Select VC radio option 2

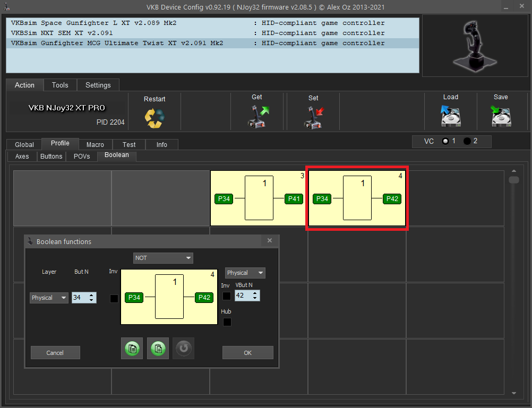[x=467, y=141]
